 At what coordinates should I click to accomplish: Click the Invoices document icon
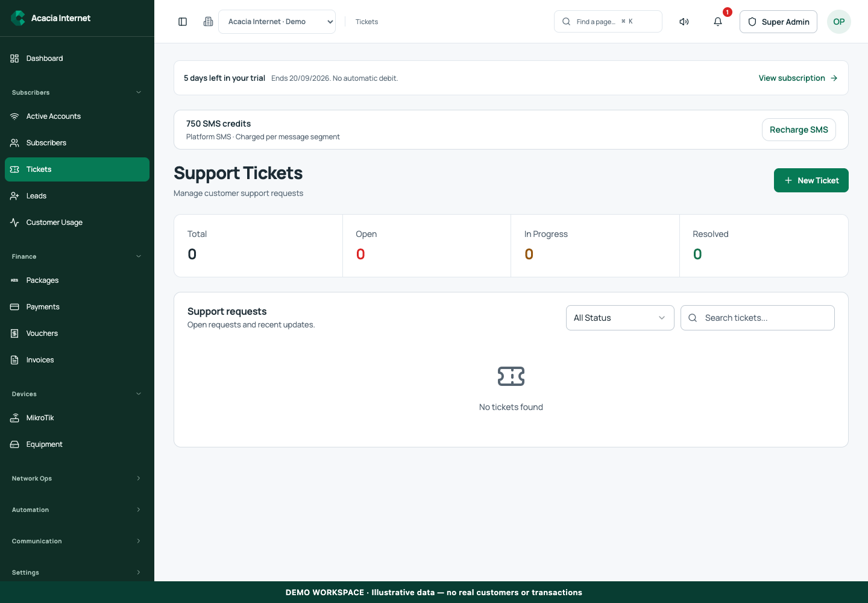point(14,360)
